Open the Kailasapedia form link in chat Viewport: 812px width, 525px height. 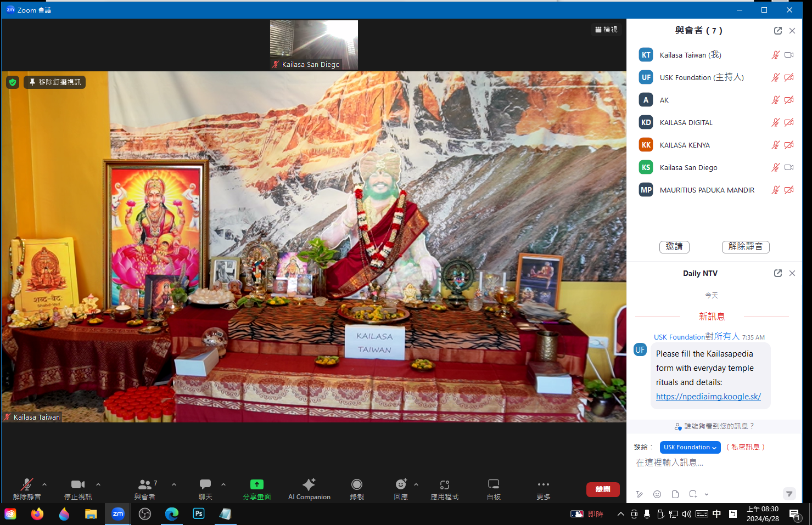pyautogui.click(x=708, y=397)
